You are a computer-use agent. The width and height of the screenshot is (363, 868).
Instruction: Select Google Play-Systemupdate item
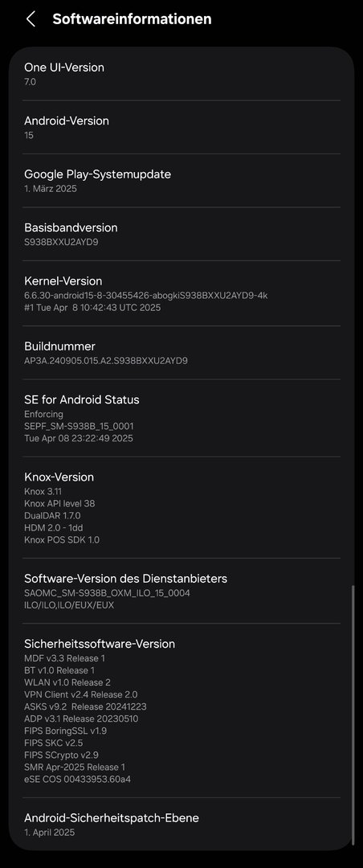[x=181, y=181]
